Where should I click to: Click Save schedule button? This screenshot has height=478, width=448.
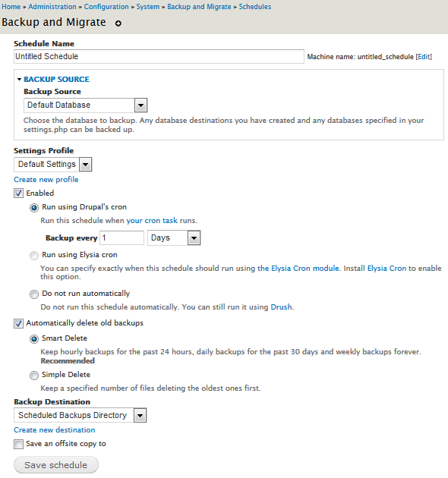(x=56, y=465)
